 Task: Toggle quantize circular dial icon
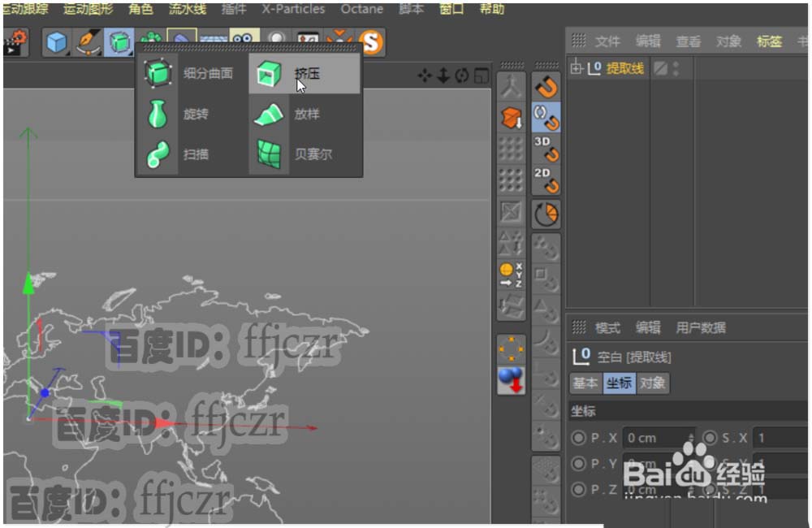pyautogui.click(x=546, y=214)
